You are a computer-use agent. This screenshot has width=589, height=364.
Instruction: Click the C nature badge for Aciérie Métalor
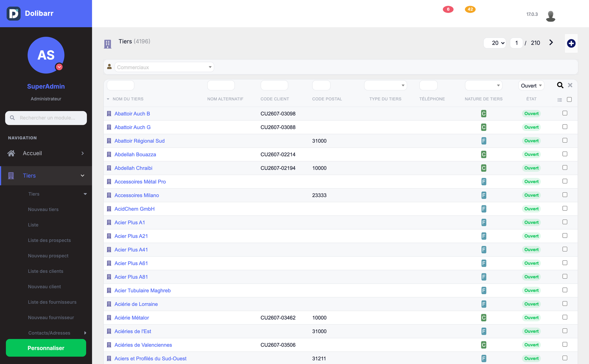coord(484,318)
